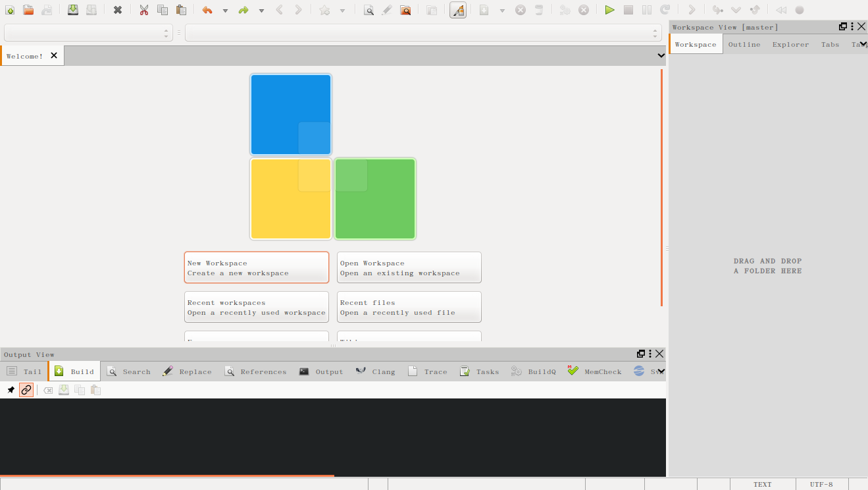
Task: Click the New File toolbar icon
Action: coord(10,10)
